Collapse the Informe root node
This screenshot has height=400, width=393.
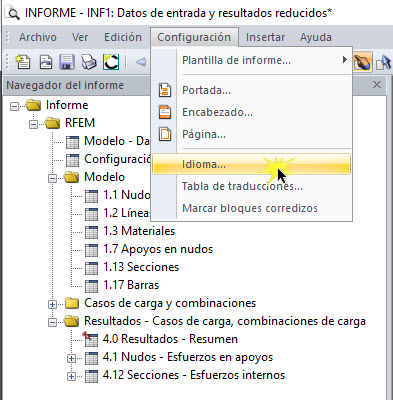click(14, 106)
